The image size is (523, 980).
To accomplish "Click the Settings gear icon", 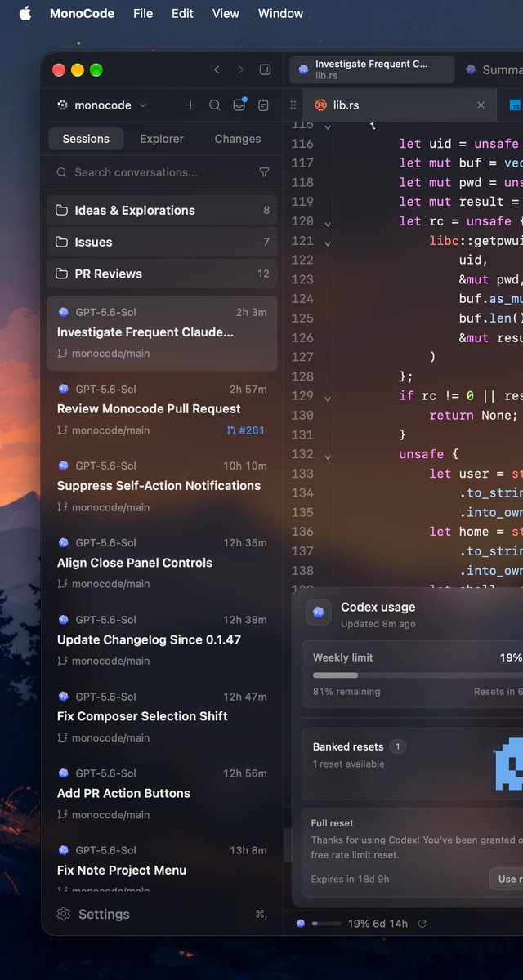I will [x=64, y=914].
